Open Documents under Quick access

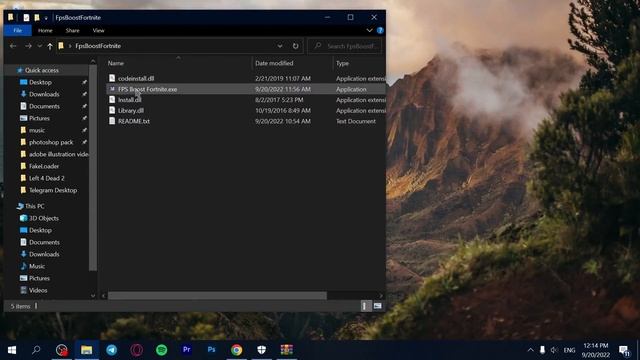click(44, 106)
